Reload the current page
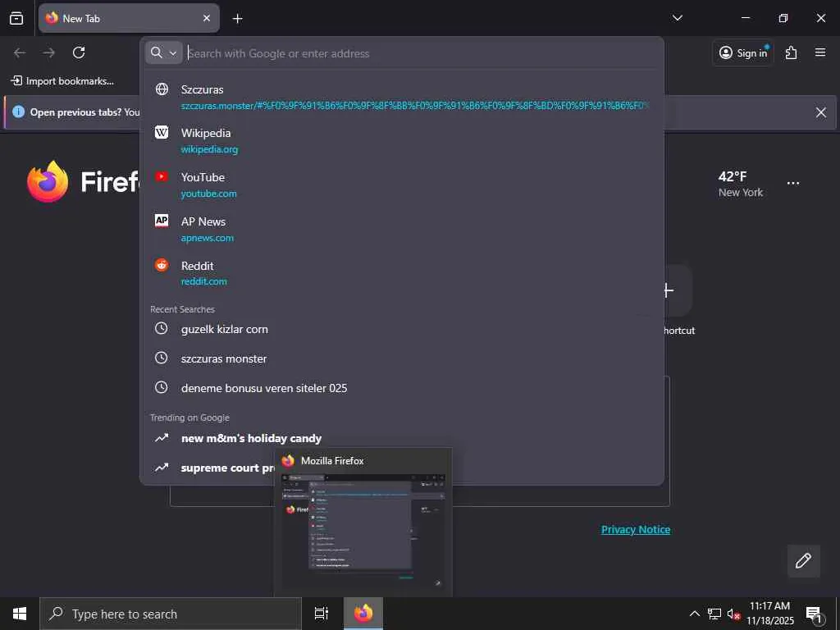840x630 pixels. 79,52
